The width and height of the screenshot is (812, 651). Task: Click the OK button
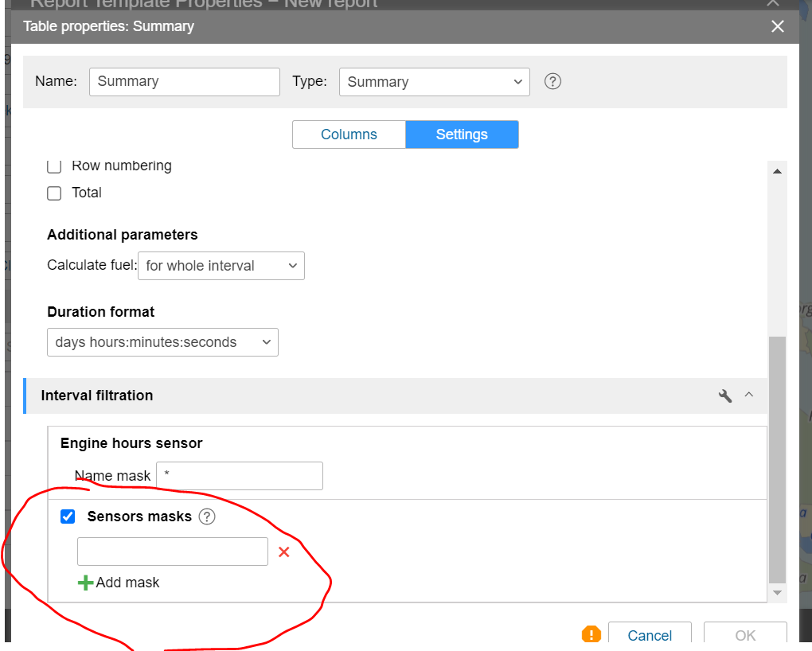[x=745, y=635]
